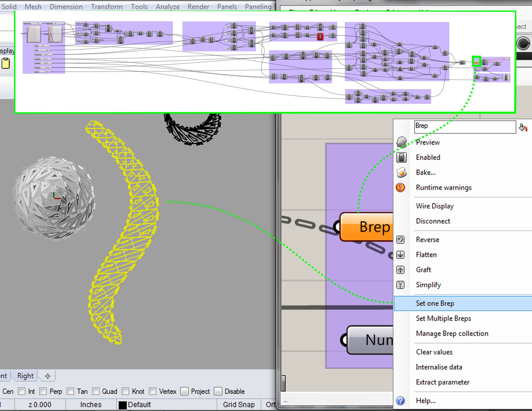Click the Enabled icon in context menu
Screen dimensions: 532x411
(x=401, y=157)
